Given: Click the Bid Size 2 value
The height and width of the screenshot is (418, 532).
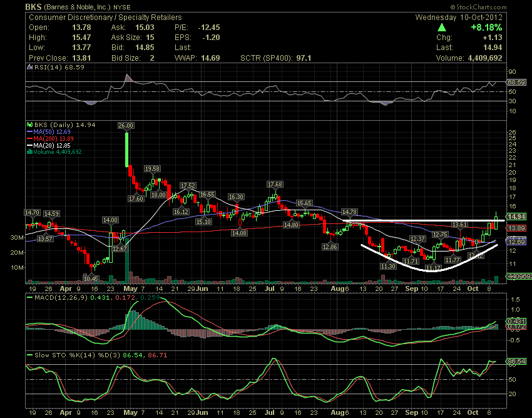Looking at the screenshot, I should 152,58.
